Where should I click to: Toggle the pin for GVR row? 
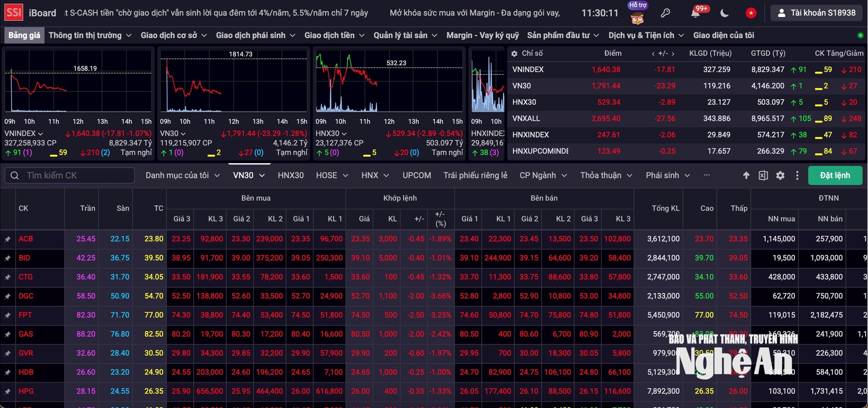[7, 353]
